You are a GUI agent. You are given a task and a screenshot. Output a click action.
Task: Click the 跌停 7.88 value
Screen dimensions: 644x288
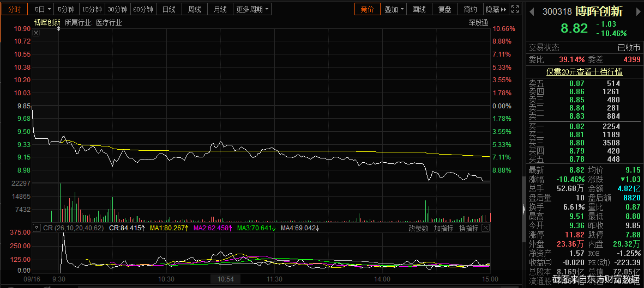click(633, 235)
